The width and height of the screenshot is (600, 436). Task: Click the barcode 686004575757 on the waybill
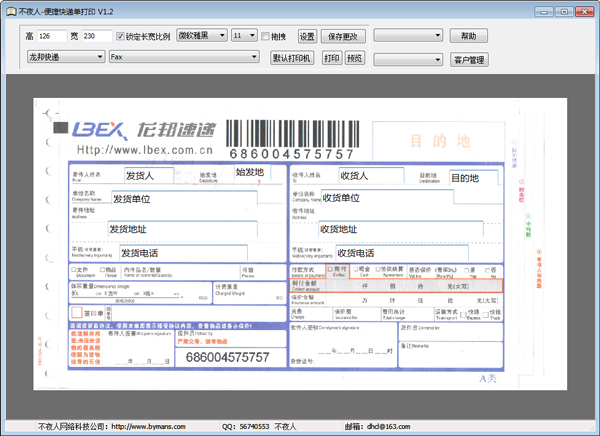pyautogui.click(x=293, y=139)
